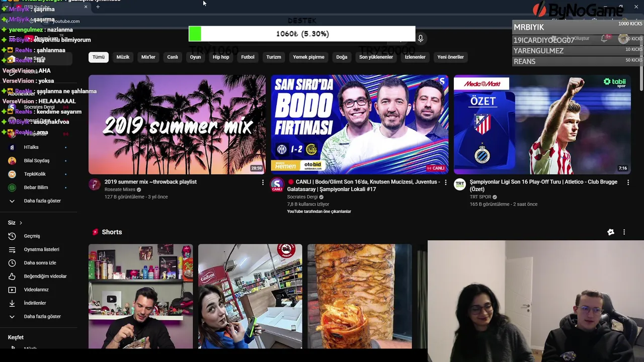Open options menu for Atletico - Club Brugge video

click(628, 183)
